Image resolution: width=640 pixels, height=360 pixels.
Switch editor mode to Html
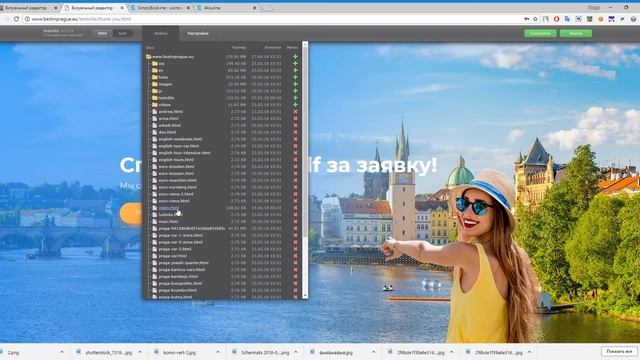(102, 33)
